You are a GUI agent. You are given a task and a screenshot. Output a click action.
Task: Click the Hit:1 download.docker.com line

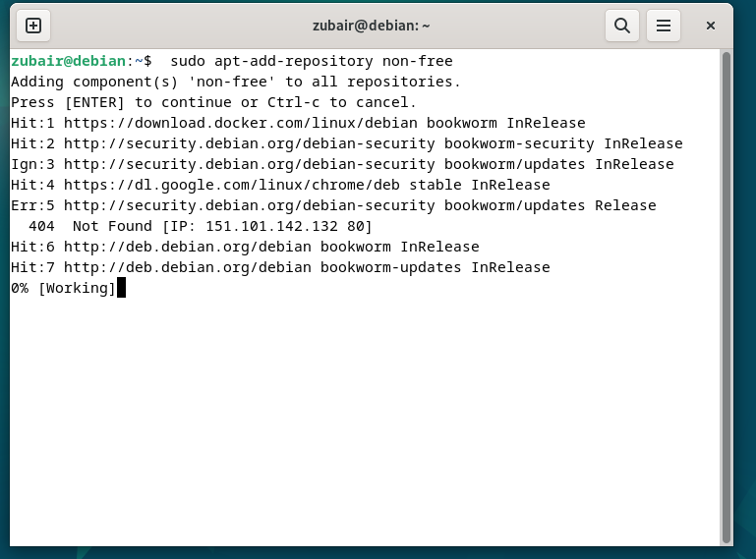point(298,124)
